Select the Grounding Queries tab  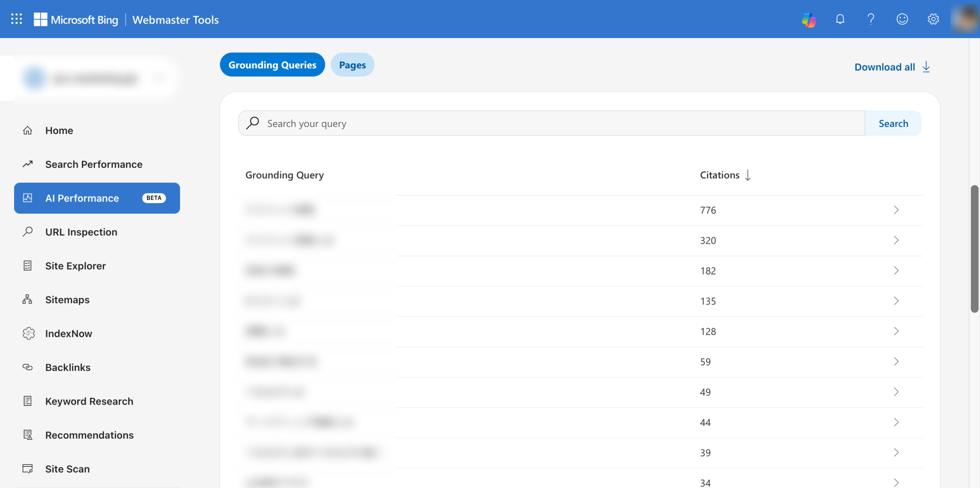click(x=272, y=65)
